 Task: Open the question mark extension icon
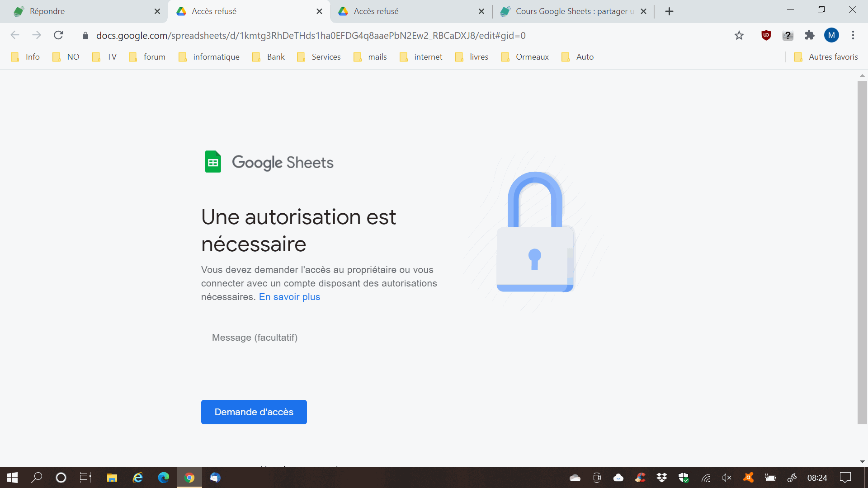(x=788, y=35)
